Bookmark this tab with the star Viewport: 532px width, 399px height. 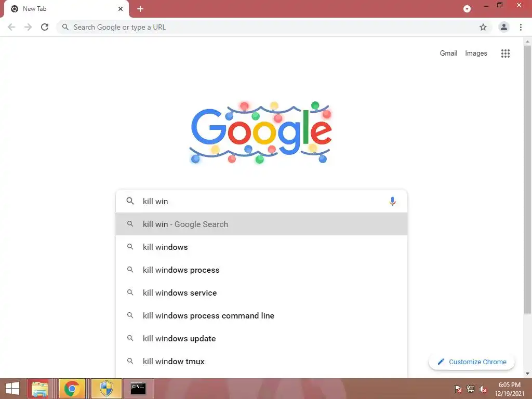[483, 27]
